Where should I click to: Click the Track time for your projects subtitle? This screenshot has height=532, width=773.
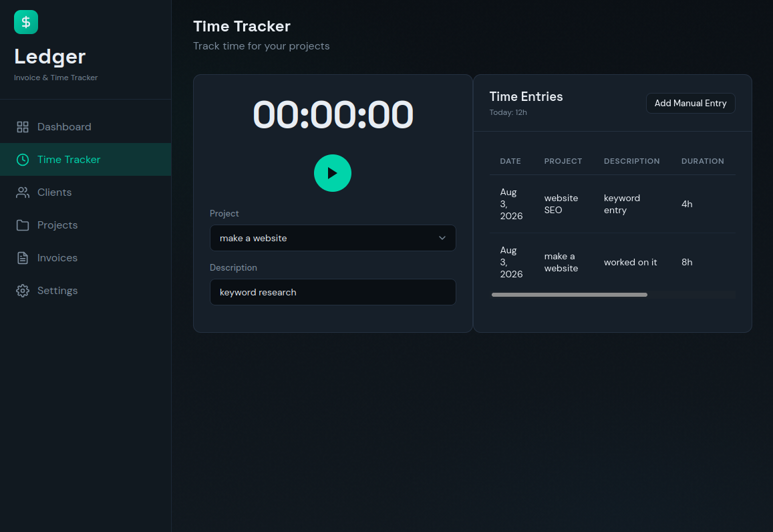tap(261, 46)
